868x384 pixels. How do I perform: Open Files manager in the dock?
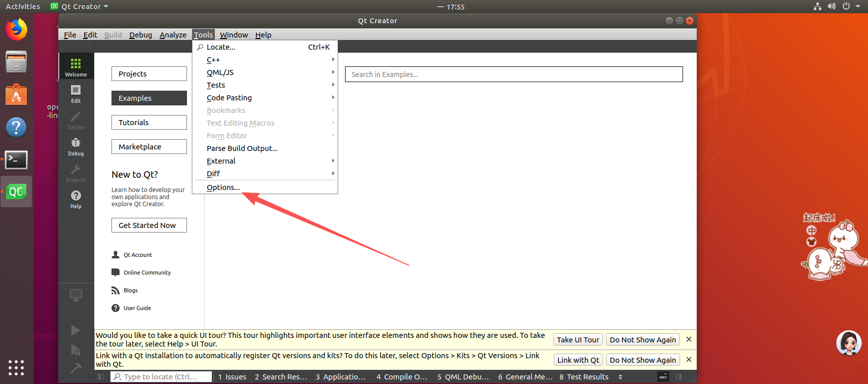pos(16,62)
